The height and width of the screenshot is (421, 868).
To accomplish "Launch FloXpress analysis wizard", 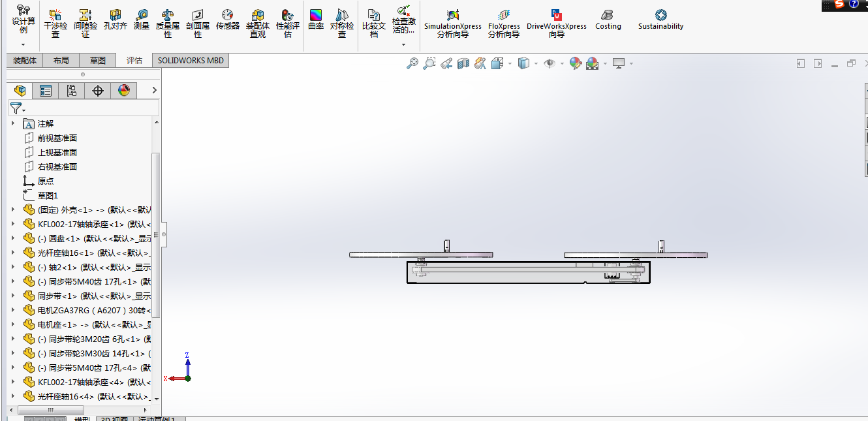I will click(x=504, y=23).
